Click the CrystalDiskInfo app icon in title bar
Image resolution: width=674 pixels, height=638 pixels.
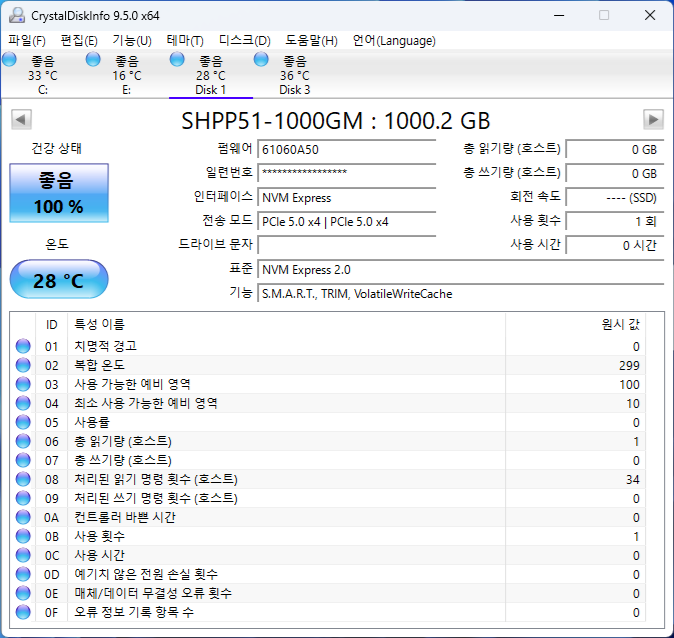[17, 15]
